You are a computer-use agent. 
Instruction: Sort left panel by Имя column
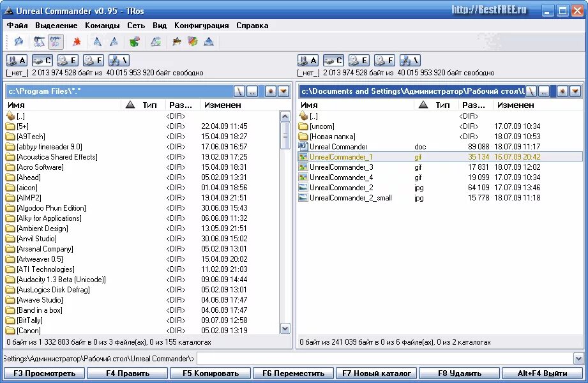[63, 105]
